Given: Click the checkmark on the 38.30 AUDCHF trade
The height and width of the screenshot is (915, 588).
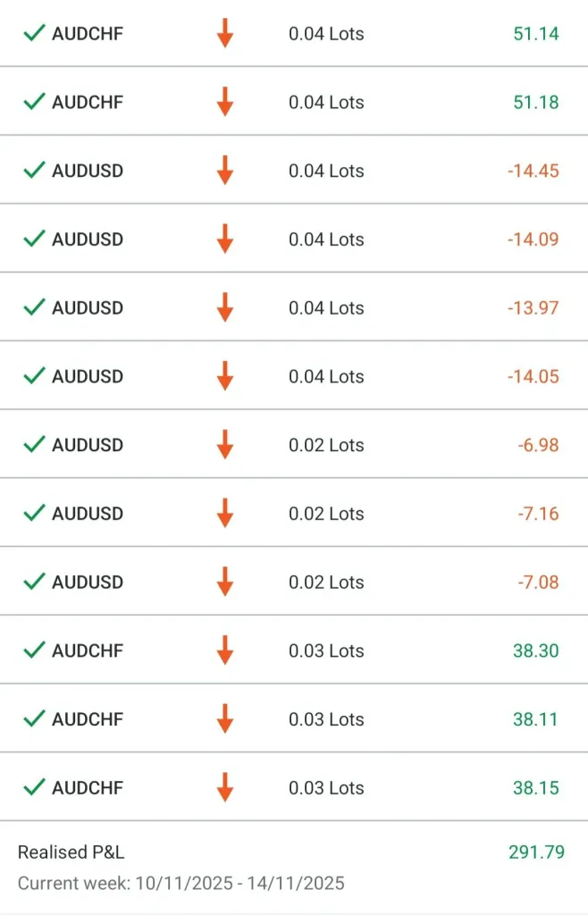Looking at the screenshot, I should pos(34,651).
